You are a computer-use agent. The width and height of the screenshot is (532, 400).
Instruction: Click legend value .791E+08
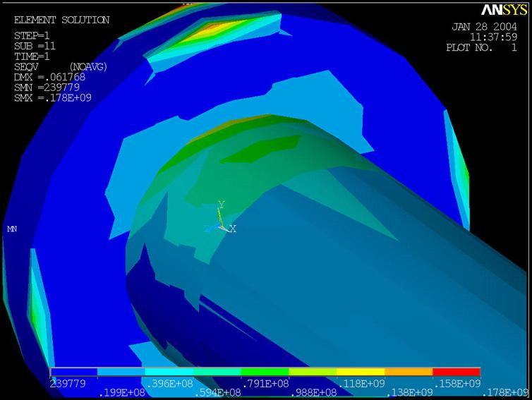[265, 384]
